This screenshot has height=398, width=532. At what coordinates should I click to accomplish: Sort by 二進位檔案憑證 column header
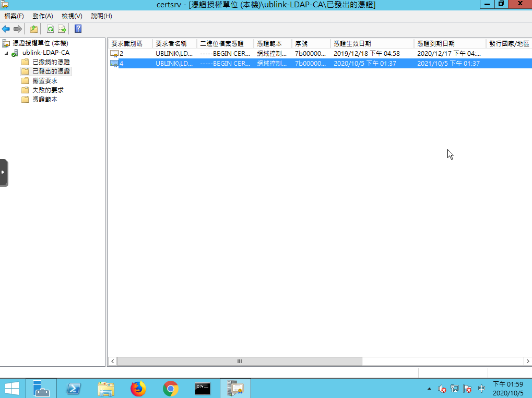[x=226, y=44]
